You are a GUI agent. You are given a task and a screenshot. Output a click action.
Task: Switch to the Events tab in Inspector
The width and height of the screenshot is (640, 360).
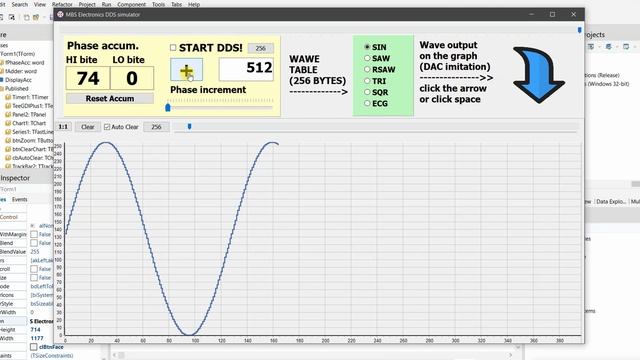[x=20, y=200]
